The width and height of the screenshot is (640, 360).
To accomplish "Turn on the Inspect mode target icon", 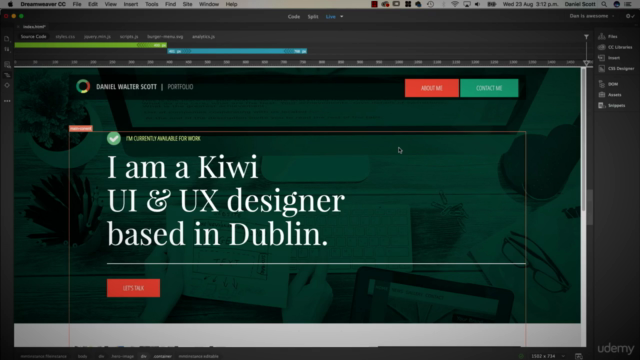I will pos(7,85).
